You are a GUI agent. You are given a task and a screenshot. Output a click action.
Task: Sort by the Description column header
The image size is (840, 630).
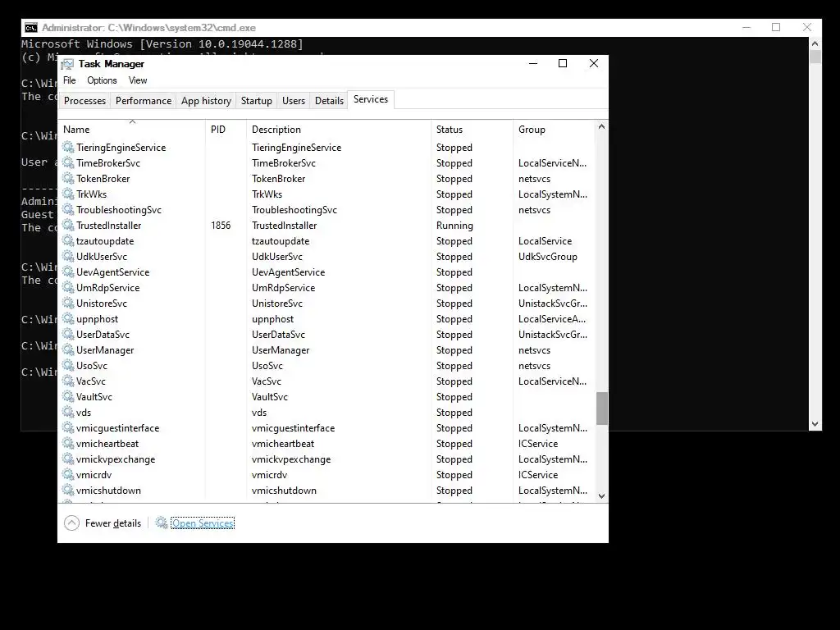339,129
